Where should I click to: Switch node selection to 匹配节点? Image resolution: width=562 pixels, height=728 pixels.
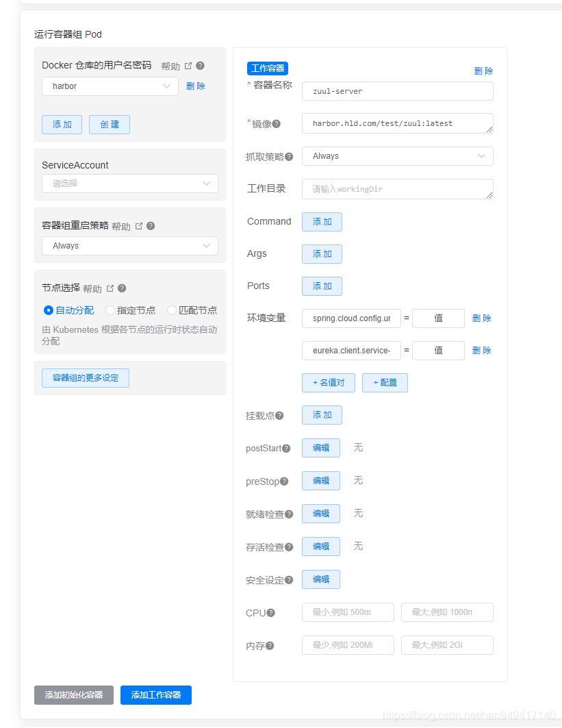171,310
